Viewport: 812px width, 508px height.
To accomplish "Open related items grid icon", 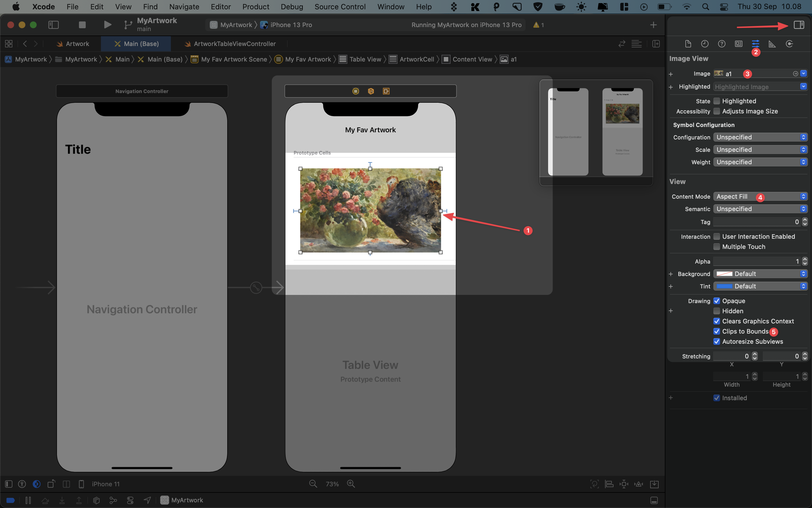I will (9, 44).
